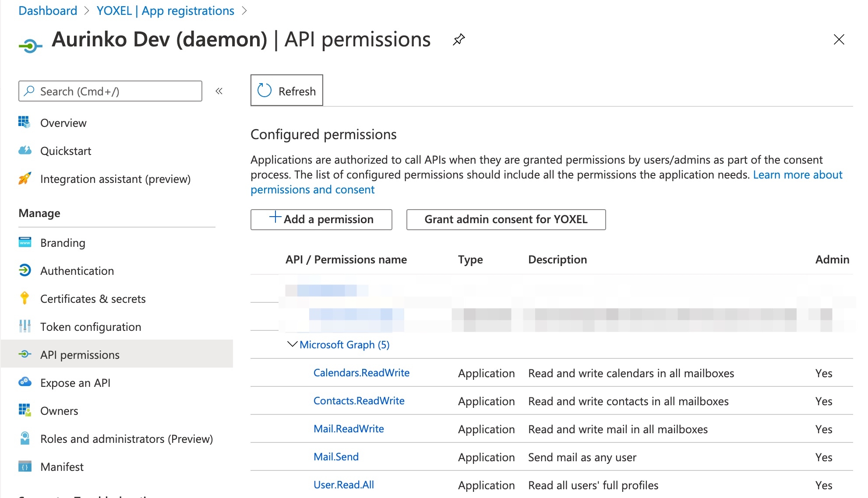Open Mail.ReadWrite permission
This screenshot has height=498, width=868.
tap(349, 429)
